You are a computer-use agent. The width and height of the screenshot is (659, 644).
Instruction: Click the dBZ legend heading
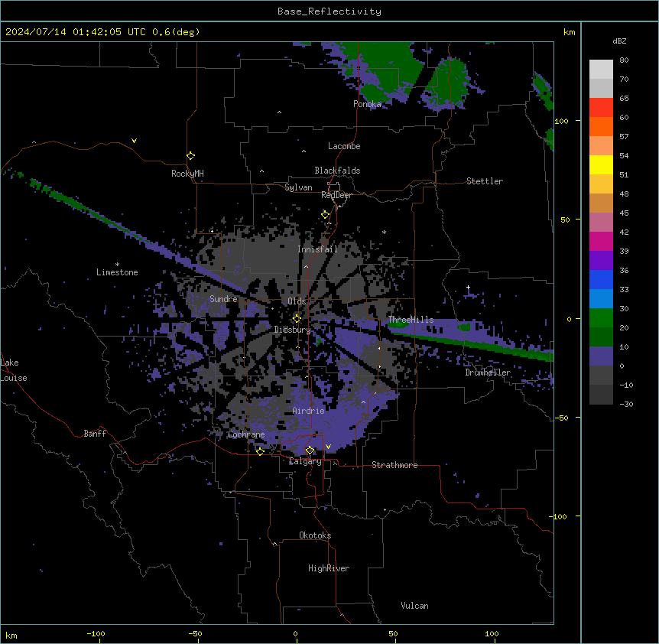[x=619, y=41]
